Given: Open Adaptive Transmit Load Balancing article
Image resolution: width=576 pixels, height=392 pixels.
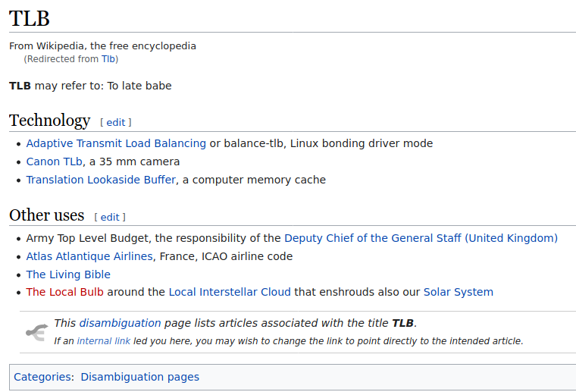Looking at the screenshot, I should pyautogui.click(x=116, y=143).
